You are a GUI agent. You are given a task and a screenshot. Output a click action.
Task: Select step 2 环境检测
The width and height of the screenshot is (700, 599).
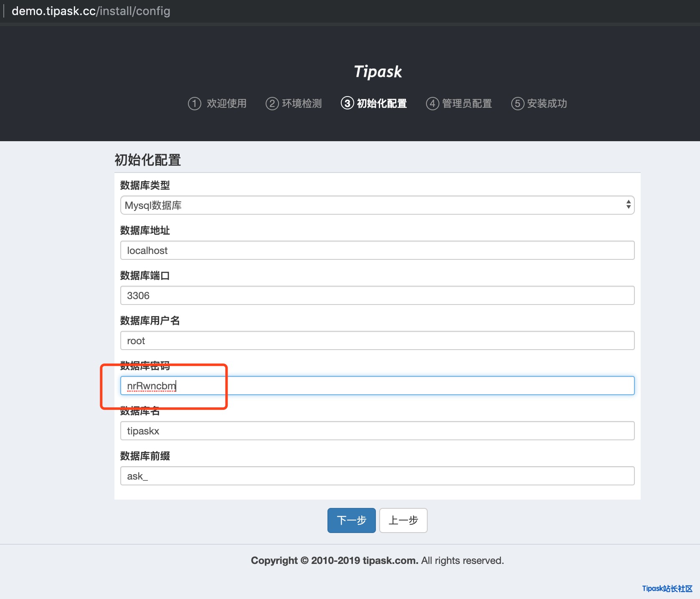(294, 103)
